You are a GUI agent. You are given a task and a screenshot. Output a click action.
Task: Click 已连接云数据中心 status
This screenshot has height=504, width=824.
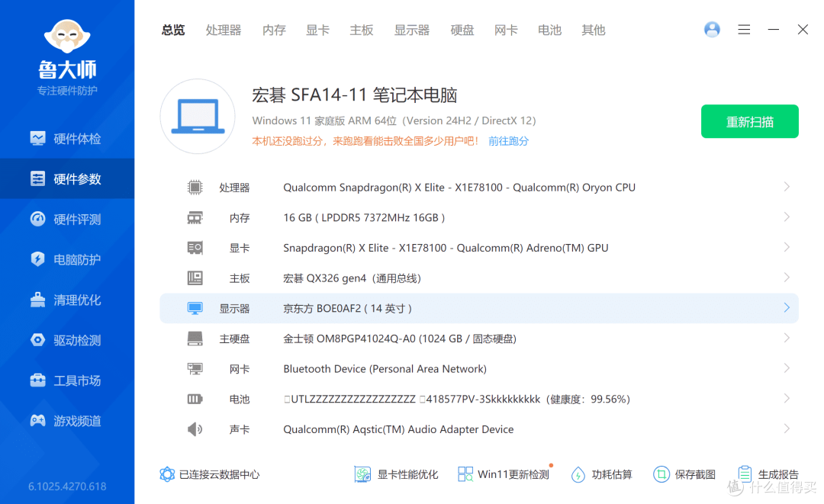(209, 474)
